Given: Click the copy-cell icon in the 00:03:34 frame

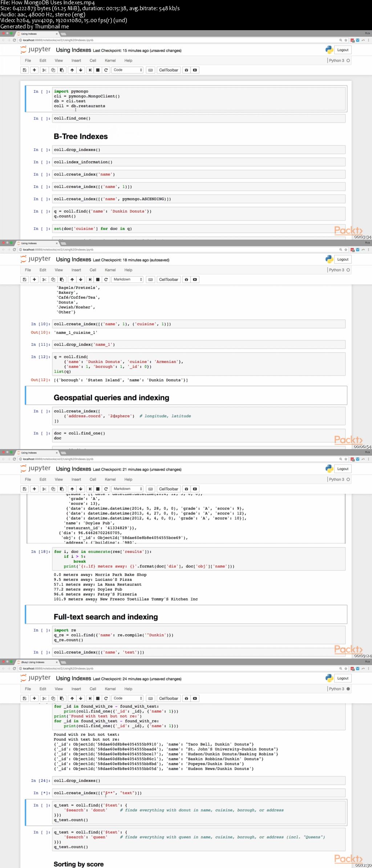Looking at the screenshot, I should pyautogui.click(x=53, y=70).
